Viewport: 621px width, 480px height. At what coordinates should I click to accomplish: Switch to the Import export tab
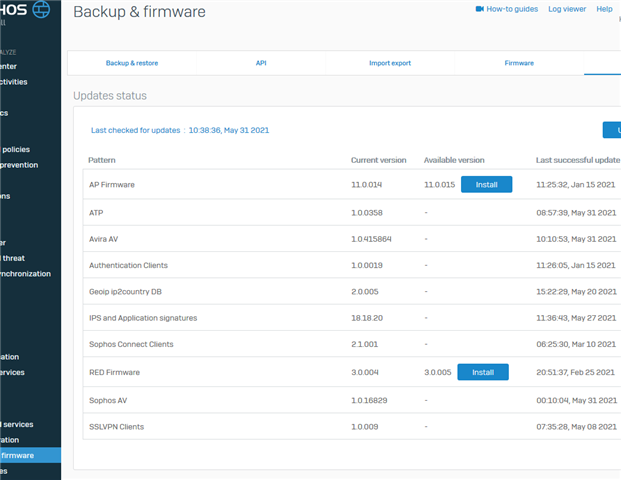click(390, 63)
